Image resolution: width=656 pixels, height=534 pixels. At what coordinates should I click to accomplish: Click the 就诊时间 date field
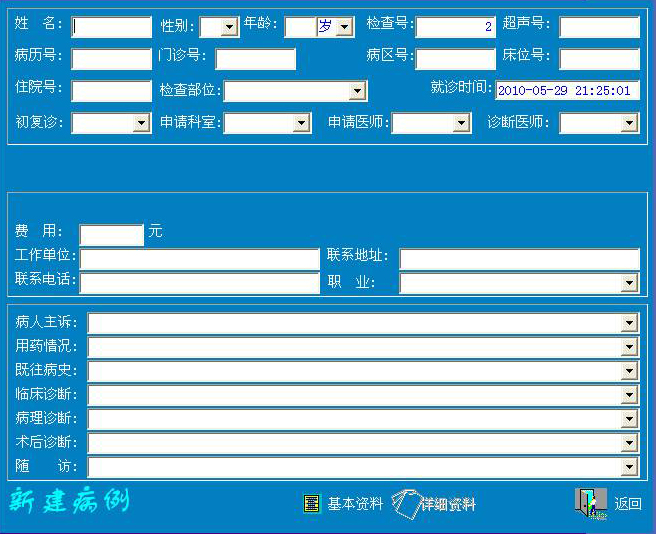(x=566, y=91)
